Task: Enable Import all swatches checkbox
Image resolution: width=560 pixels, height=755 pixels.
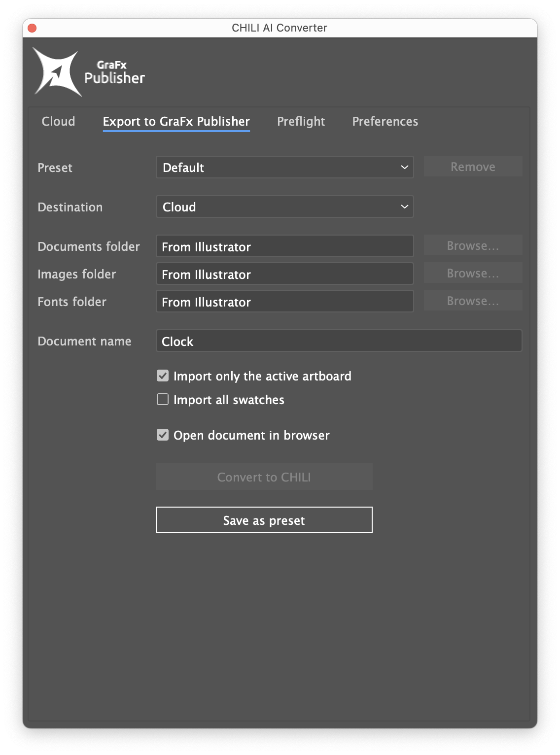Action: pyautogui.click(x=163, y=399)
